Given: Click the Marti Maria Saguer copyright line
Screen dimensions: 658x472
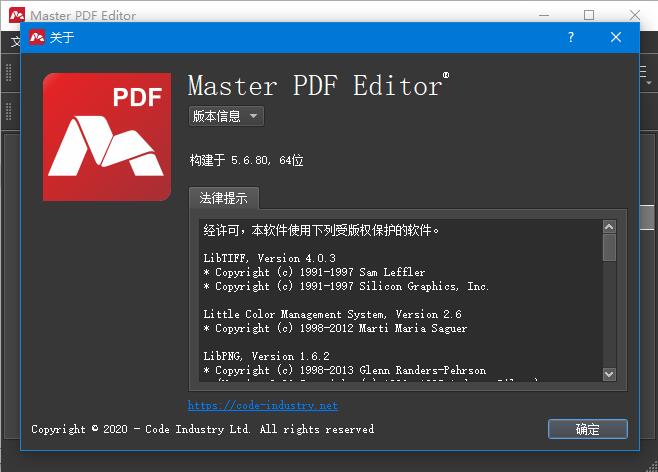Looking at the screenshot, I should [335, 329].
